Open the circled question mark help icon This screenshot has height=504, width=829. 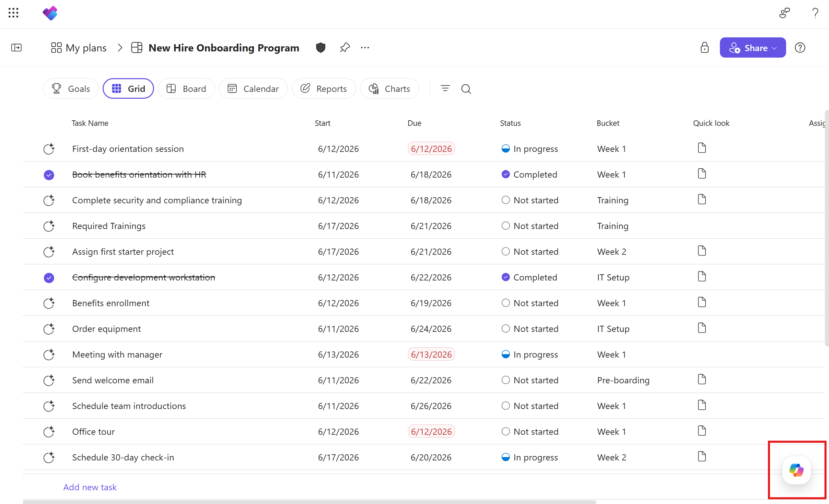point(800,48)
